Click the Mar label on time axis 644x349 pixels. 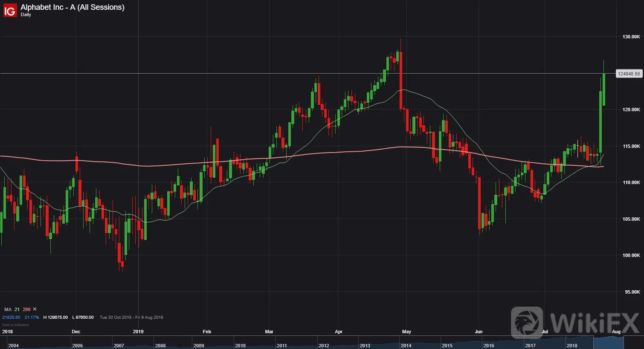pyautogui.click(x=269, y=332)
